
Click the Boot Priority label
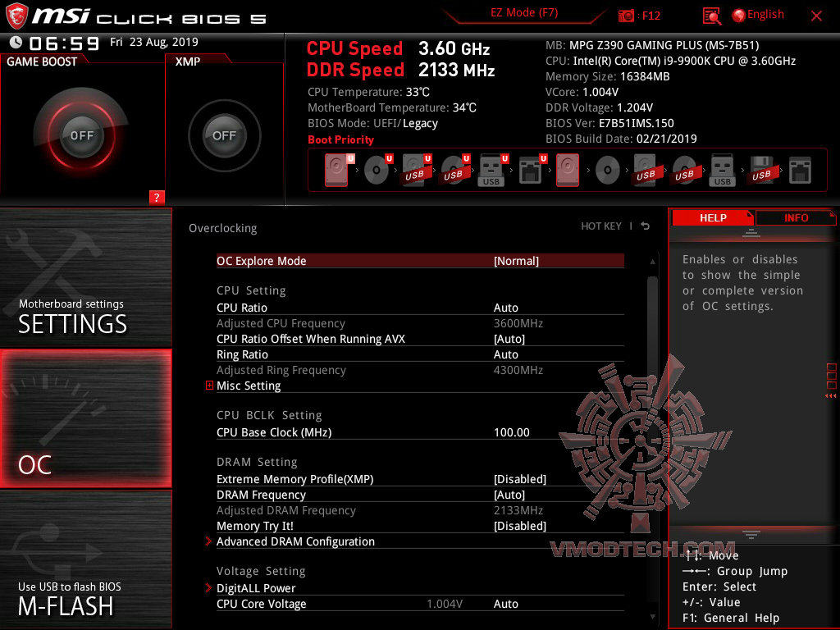(x=340, y=139)
